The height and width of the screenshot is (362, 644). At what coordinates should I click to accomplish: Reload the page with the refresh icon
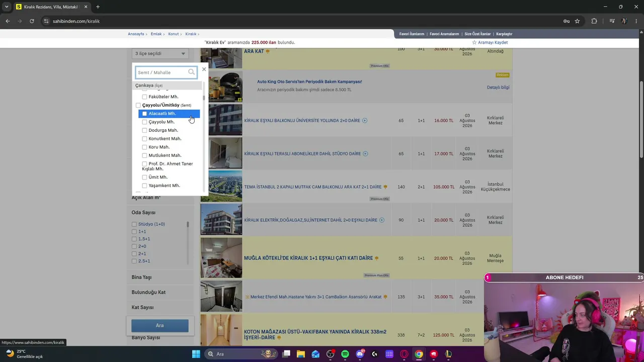point(32,21)
